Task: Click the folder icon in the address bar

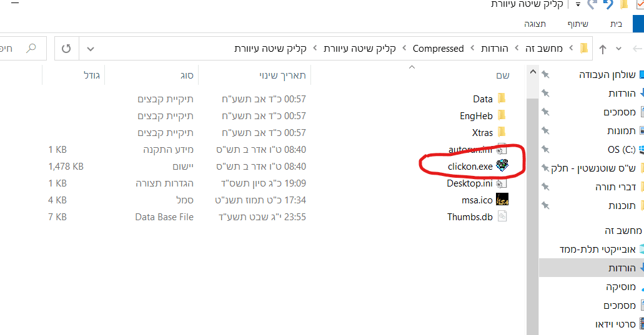Action: [x=584, y=49]
